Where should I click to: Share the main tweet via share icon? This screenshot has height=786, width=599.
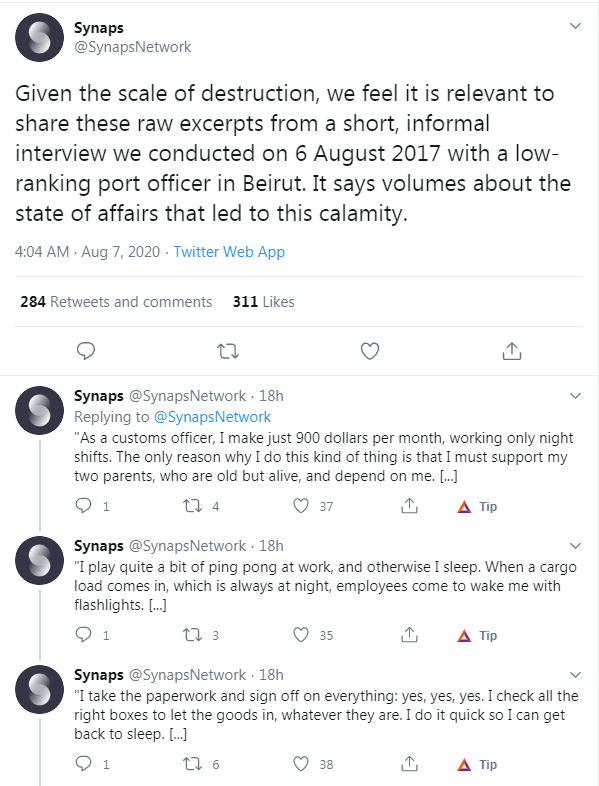tap(512, 351)
